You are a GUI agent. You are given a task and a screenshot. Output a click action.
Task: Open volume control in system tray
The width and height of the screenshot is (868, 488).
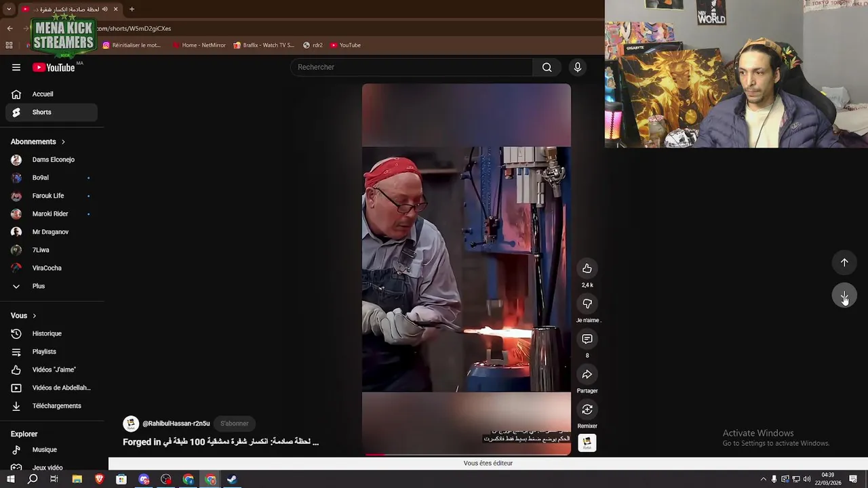pyautogui.click(x=807, y=479)
